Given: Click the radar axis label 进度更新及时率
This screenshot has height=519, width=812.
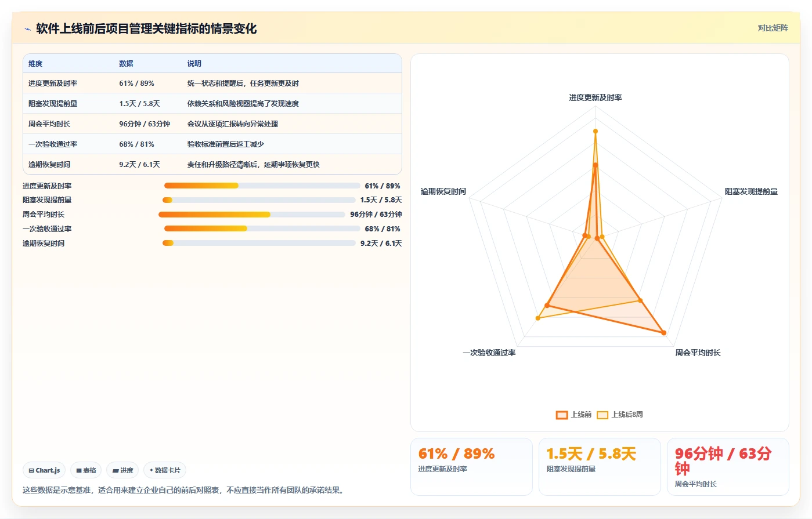Looking at the screenshot, I should click(x=595, y=98).
